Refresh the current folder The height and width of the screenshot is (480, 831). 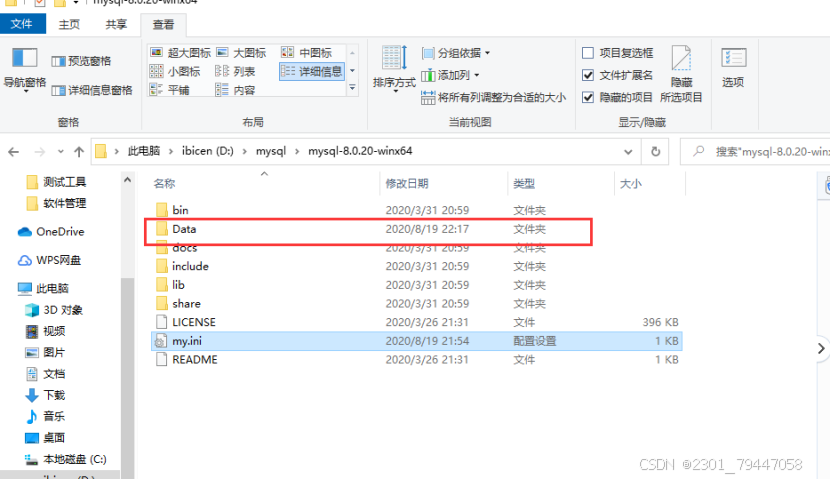tap(656, 152)
